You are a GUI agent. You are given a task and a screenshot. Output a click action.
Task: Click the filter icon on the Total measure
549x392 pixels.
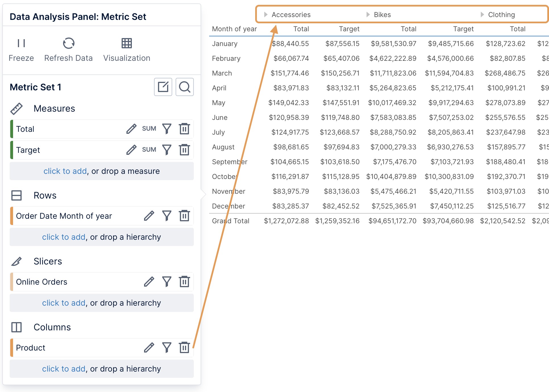click(x=167, y=129)
